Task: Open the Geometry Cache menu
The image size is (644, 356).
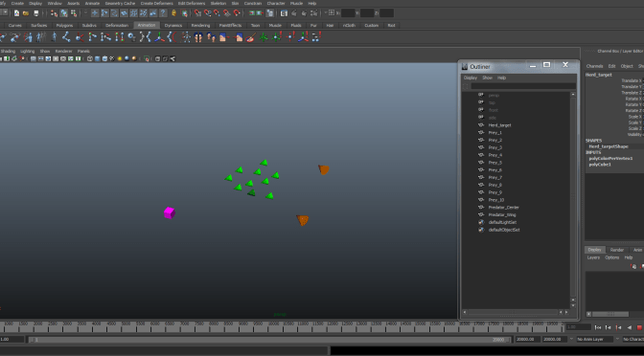Action: point(120,3)
